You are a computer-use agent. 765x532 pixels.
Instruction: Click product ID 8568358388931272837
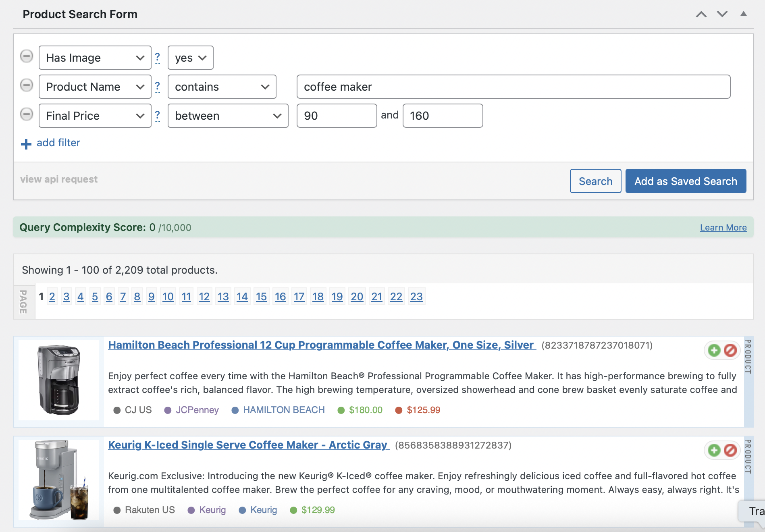point(453,445)
